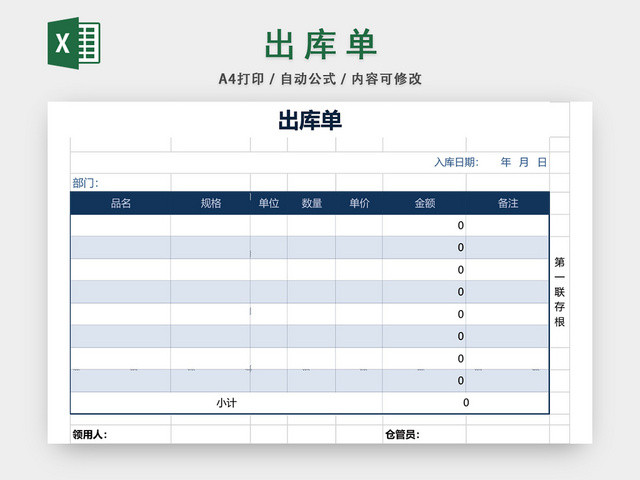The height and width of the screenshot is (480, 640).
Task: Select the dark blue 出库单 sheet title
Action: coord(310,120)
